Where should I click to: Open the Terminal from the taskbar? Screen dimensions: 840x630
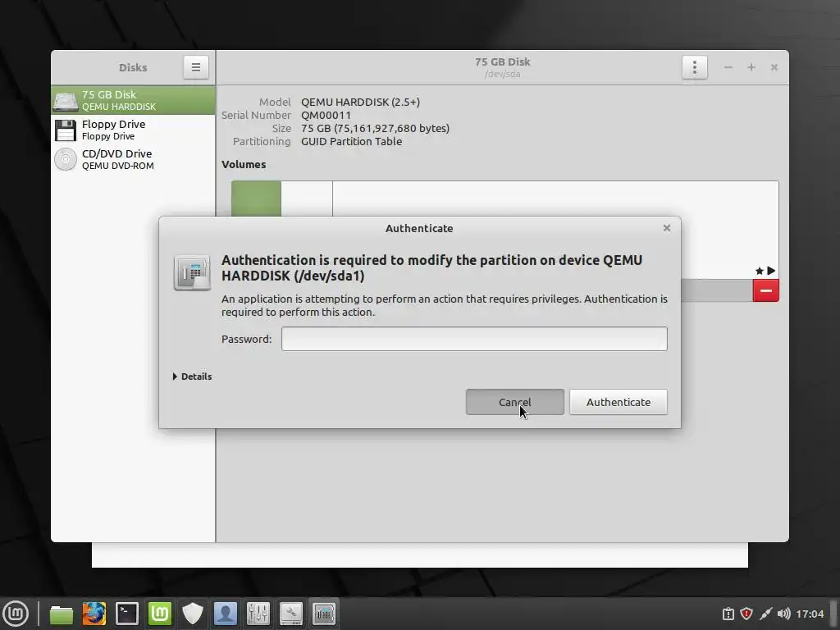127,614
